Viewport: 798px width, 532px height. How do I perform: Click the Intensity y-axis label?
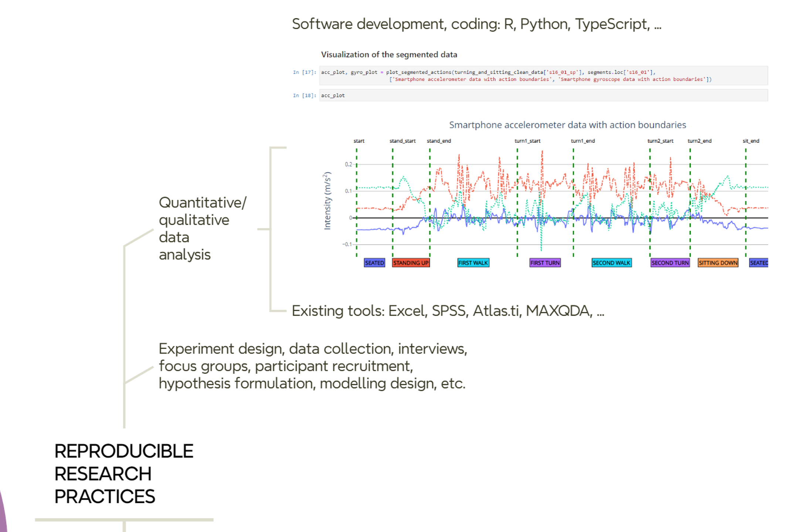pyautogui.click(x=327, y=201)
